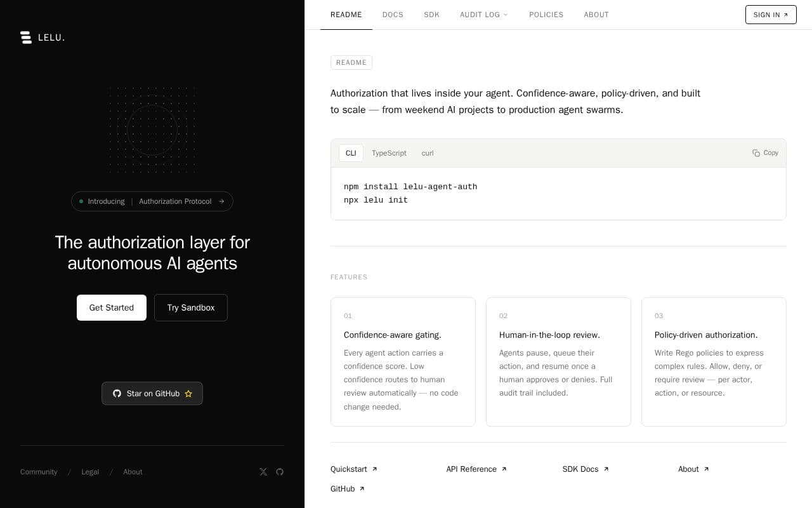Click the arrow icon in Sign In button

[x=786, y=15]
